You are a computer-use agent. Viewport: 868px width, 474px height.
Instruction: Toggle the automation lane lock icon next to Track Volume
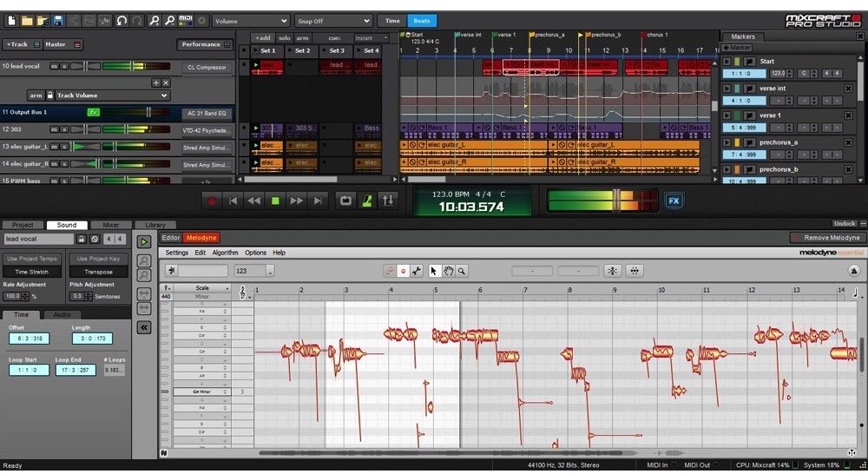pos(49,95)
